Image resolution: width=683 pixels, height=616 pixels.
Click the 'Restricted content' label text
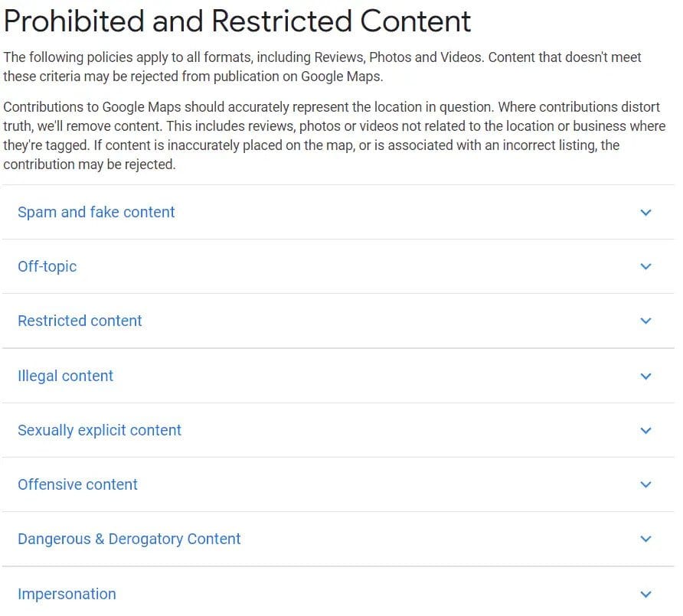click(80, 321)
